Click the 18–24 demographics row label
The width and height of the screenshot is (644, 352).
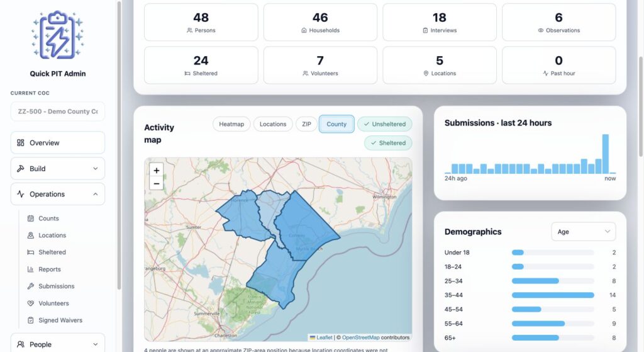coord(453,267)
